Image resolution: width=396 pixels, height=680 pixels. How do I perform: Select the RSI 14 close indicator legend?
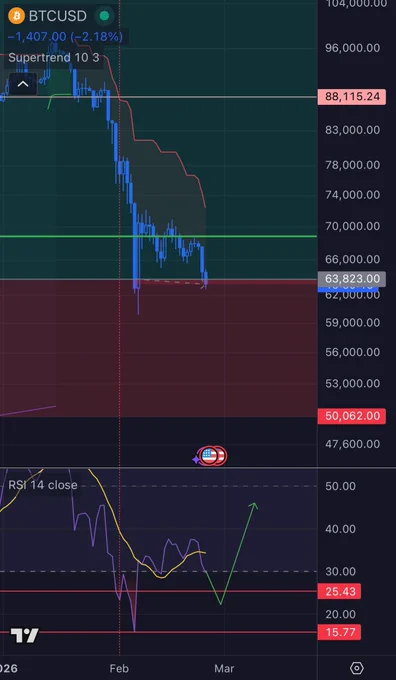(43, 485)
